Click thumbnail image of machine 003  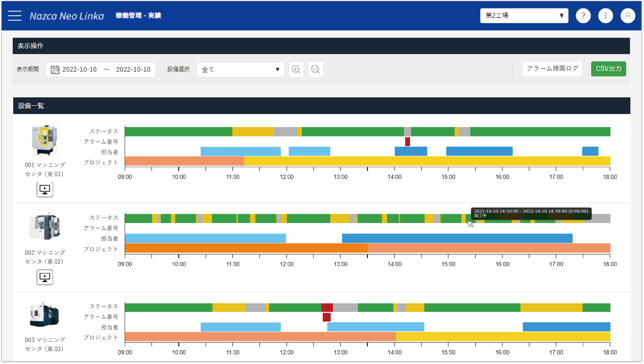(x=44, y=315)
